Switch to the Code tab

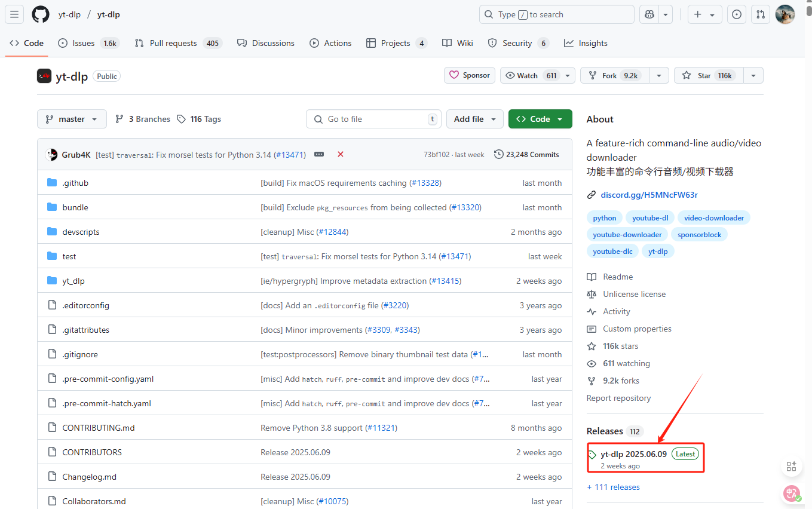pyautogui.click(x=27, y=43)
